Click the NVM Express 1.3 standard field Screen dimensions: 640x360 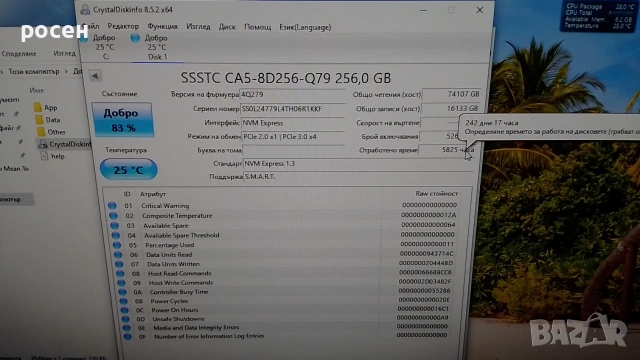point(358,164)
